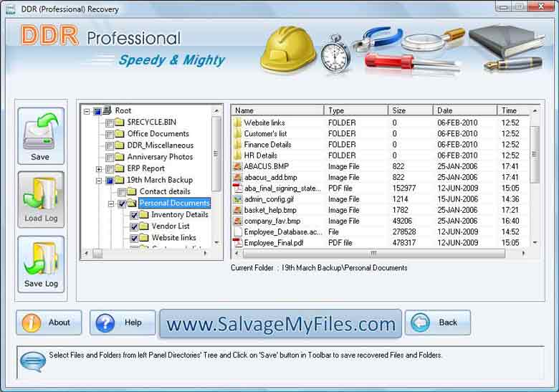The image size is (559, 392).
Task: Collapse the Personal Documents node
Action: [111, 204]
